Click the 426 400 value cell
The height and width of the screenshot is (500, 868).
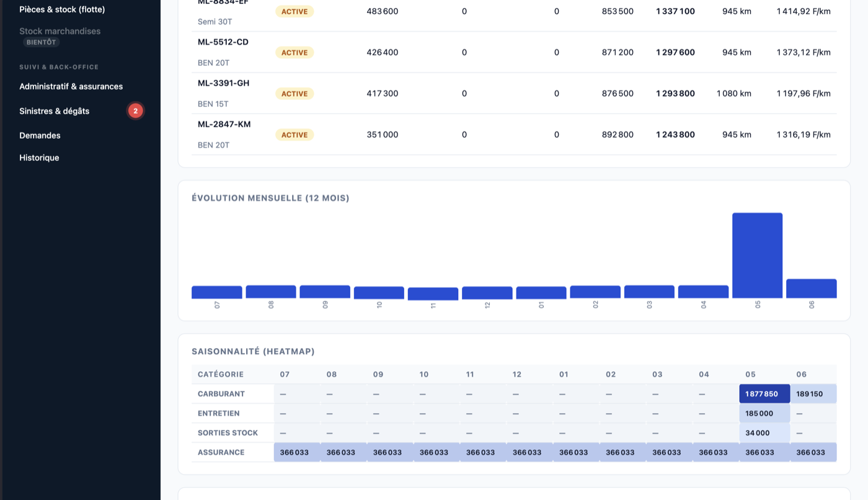383,53
